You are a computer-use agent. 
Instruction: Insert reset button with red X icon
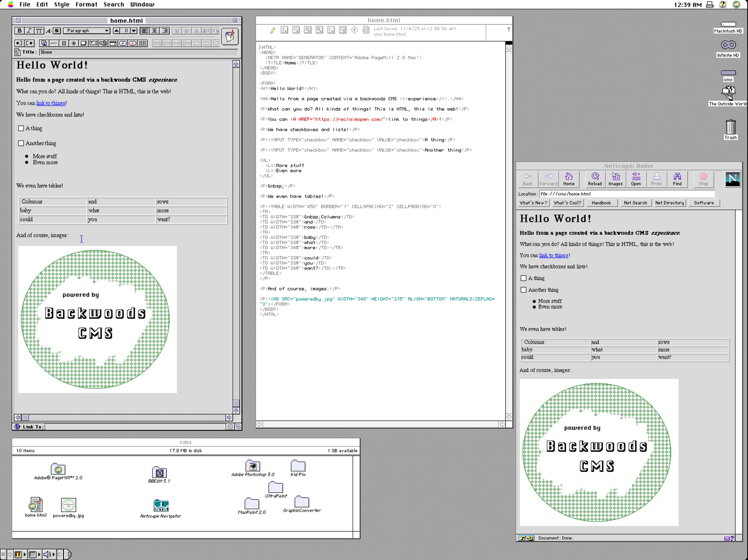tap(132, 43)
